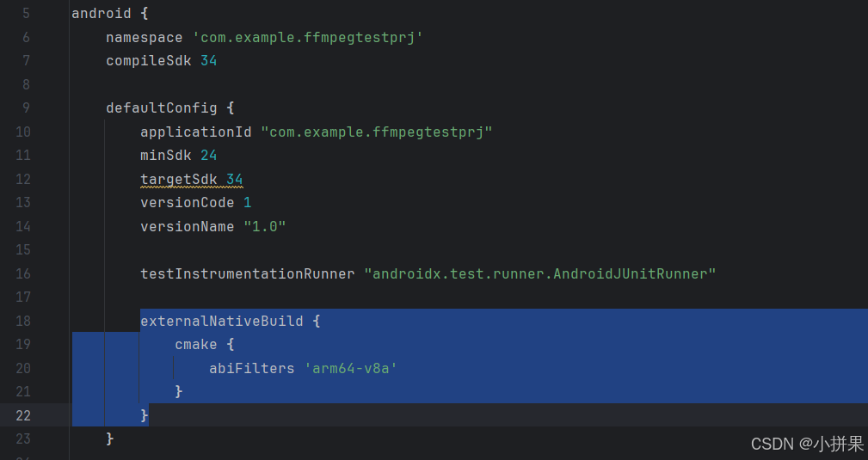Click the 'minSdk' property

[x=165, y=155]
